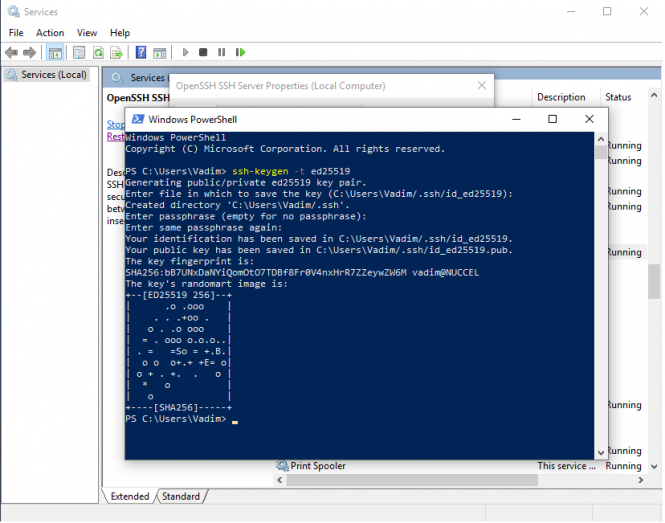Click the Refresh toolbar icon
This screenshot has height=523, width=665.
(x=98, y=52)
